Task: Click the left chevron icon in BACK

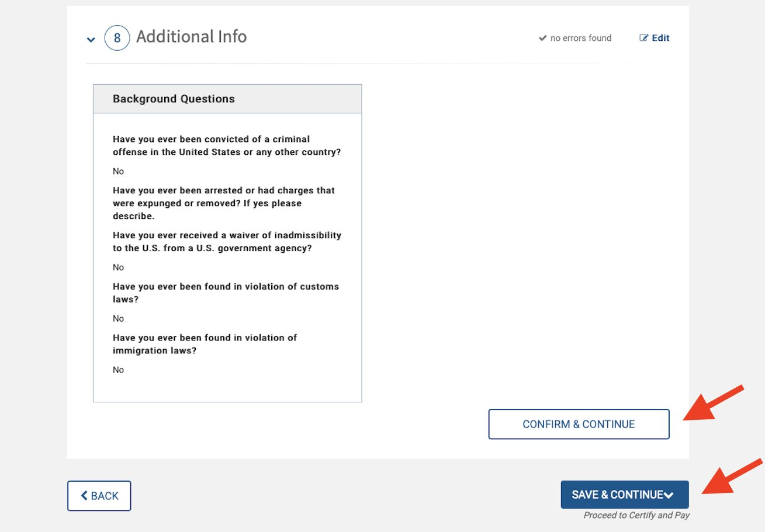Action: [x=84, y=496]
